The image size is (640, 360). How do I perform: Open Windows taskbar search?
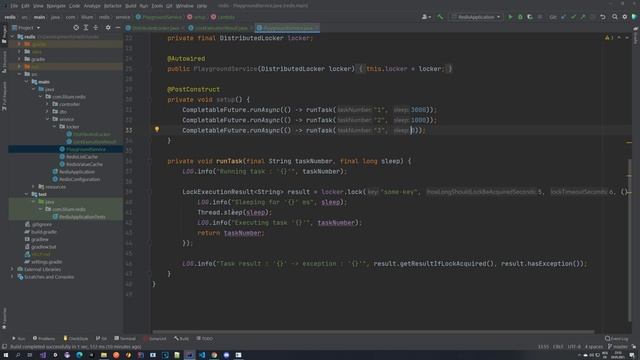coord(18,355)
